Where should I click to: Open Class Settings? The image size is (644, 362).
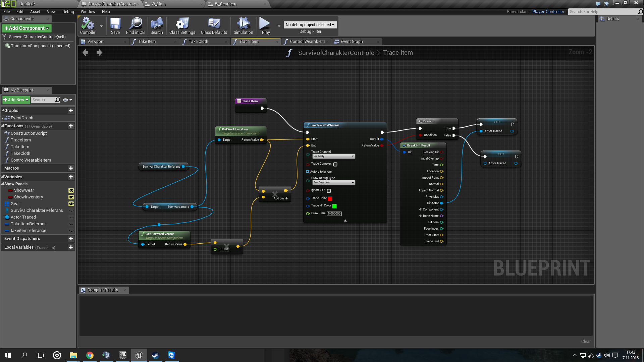[x=182, y=26]
